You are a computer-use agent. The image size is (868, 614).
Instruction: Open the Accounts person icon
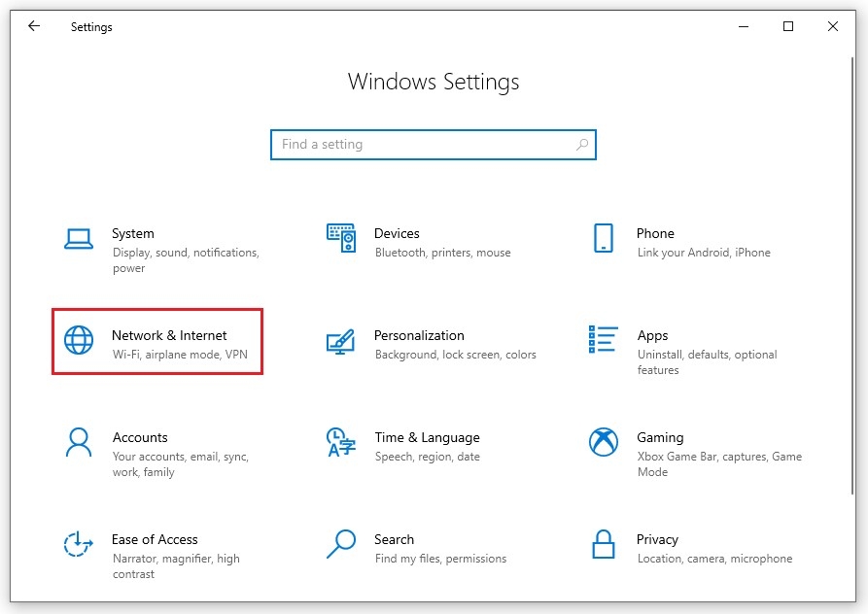coord(78,442)
